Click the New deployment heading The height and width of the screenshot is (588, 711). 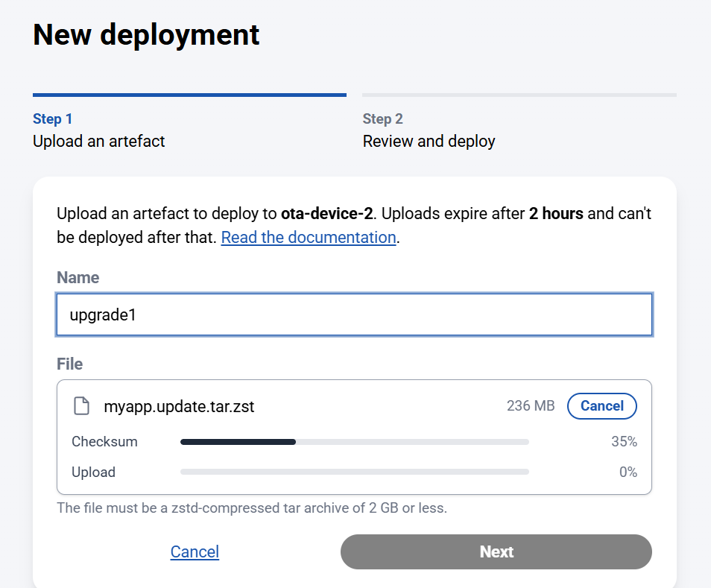coord(146,34)
